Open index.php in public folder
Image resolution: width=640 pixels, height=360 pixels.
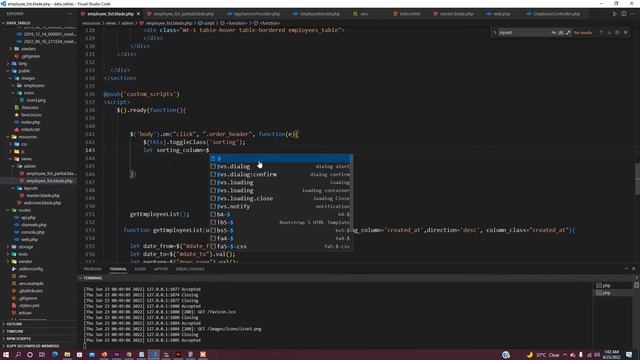point(31,122)
